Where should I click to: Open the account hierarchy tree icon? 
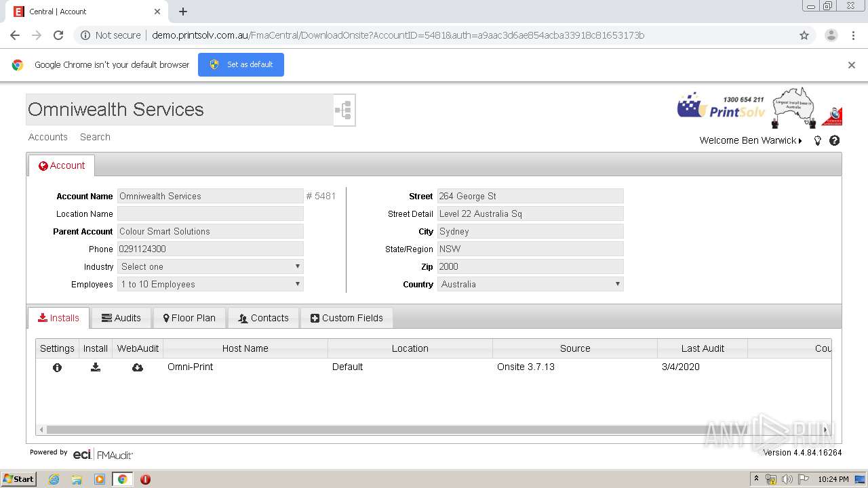[344, 110]
